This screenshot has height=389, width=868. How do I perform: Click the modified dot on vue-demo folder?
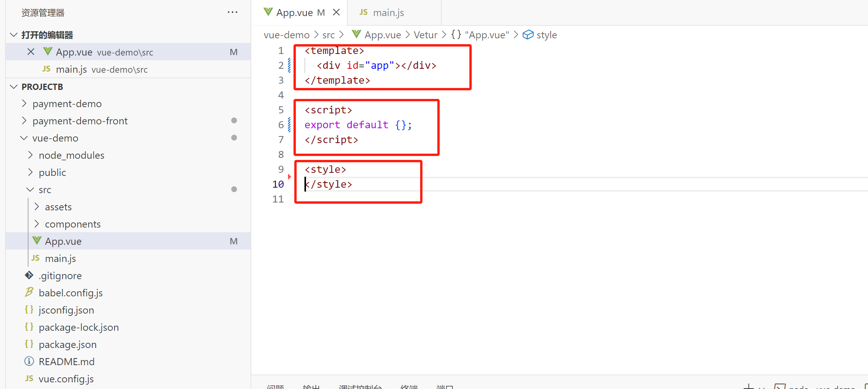click(234, 138)
